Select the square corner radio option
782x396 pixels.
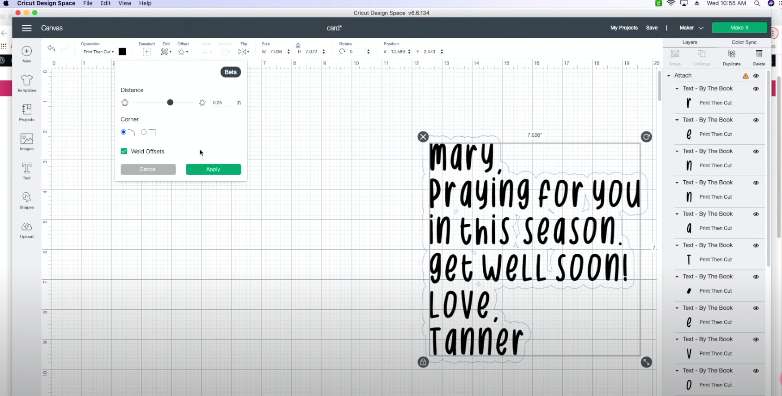(x=144, y=132)
